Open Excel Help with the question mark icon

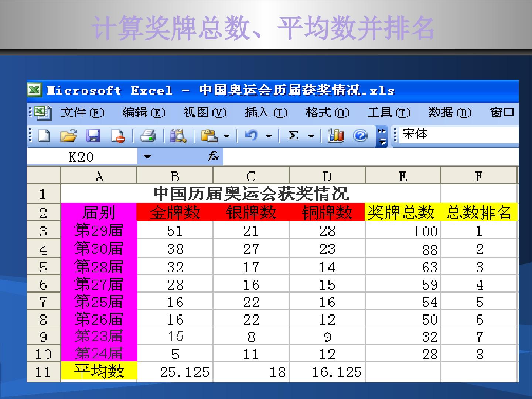click(x=360, y=136)
